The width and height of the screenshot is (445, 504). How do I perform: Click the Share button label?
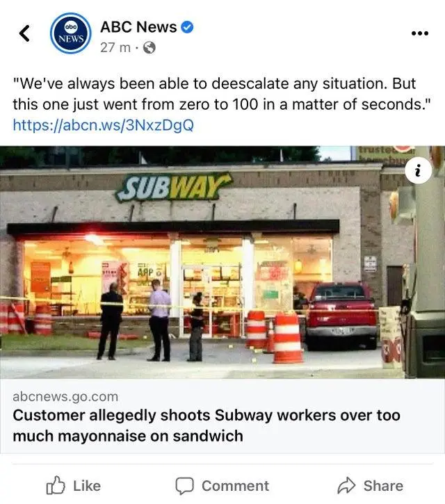[383, 486]
